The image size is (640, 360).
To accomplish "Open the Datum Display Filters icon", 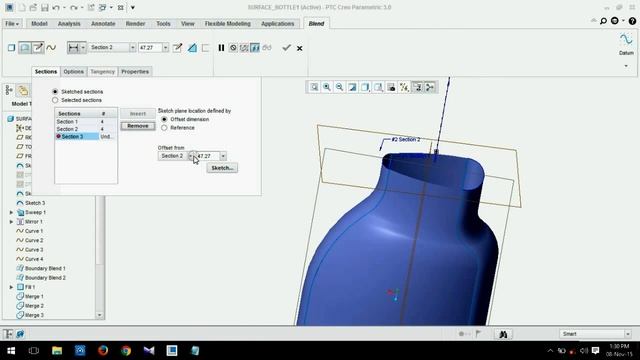I will pyautogui.click(x=404, y=87).
